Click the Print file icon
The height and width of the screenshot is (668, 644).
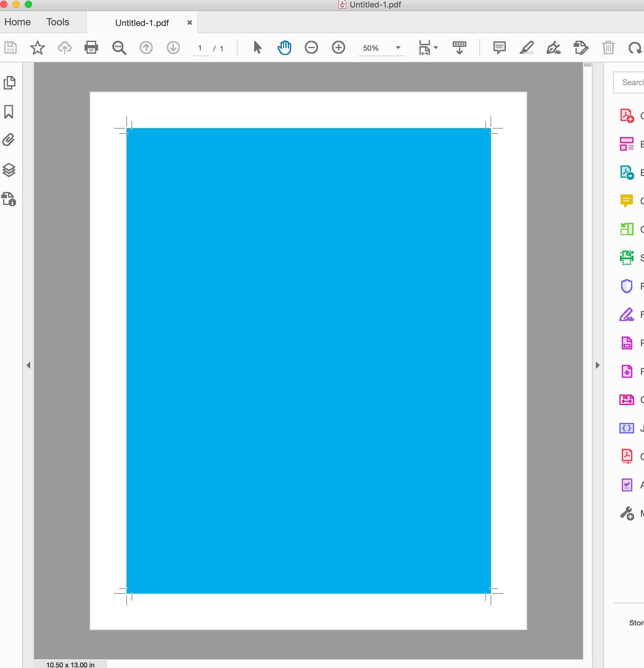[x=91, y=48]
